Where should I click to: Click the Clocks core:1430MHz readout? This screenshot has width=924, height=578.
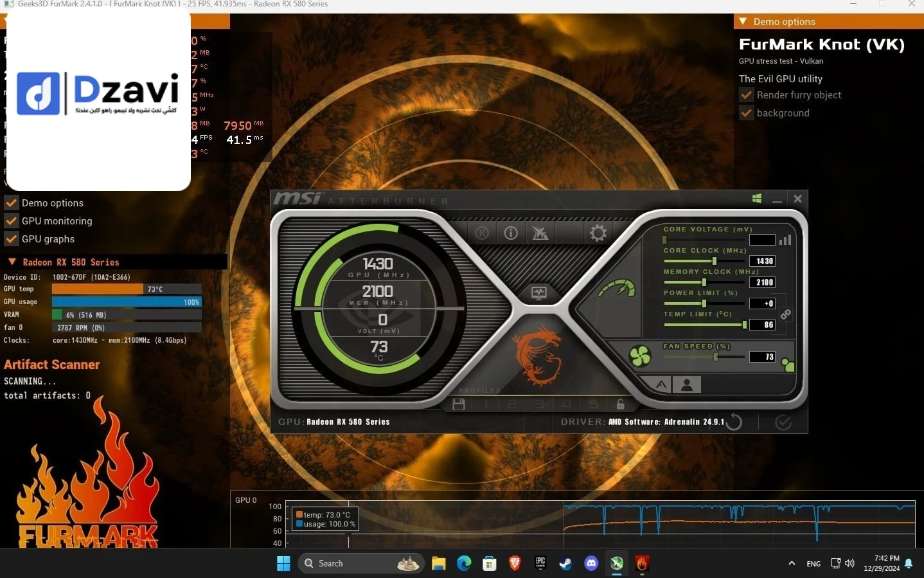[120, 340]
